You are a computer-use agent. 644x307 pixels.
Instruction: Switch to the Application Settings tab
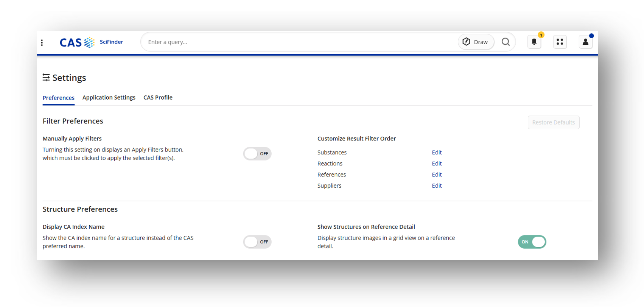click(x=109, y=97)
